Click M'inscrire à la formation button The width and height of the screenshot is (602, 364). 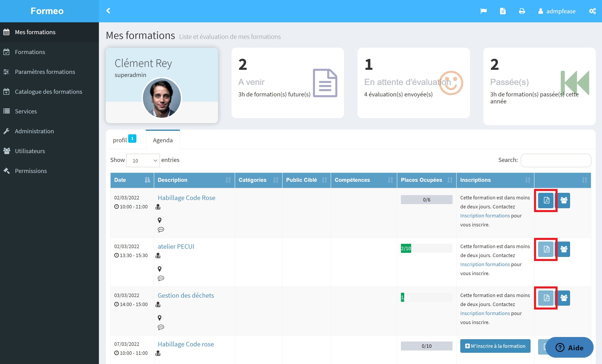click(495, 346)
